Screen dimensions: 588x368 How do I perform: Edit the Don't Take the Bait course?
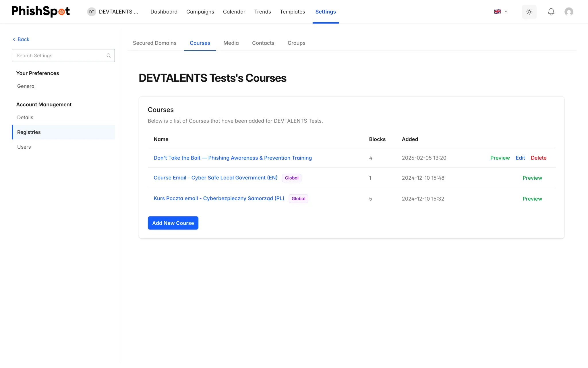(520, 158)
